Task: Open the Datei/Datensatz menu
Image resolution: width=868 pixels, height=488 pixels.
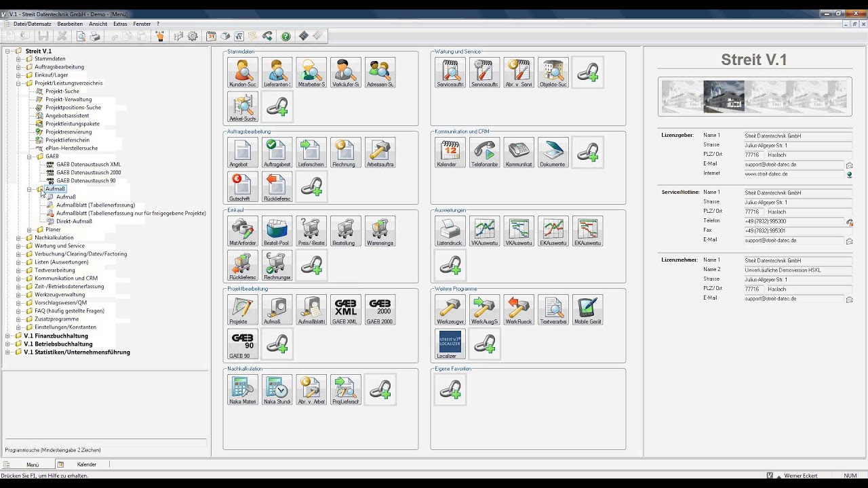Action: [x=32, y=24]
